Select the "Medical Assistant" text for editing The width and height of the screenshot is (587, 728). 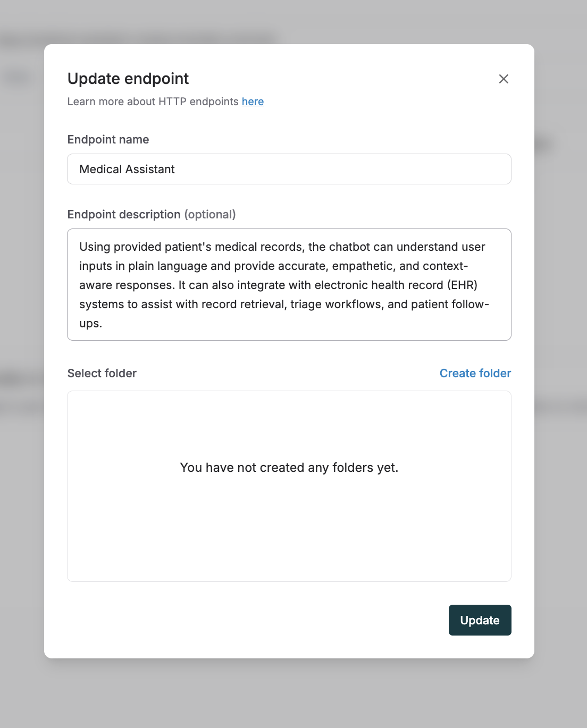pyautogui.click(x=127, y=169)
